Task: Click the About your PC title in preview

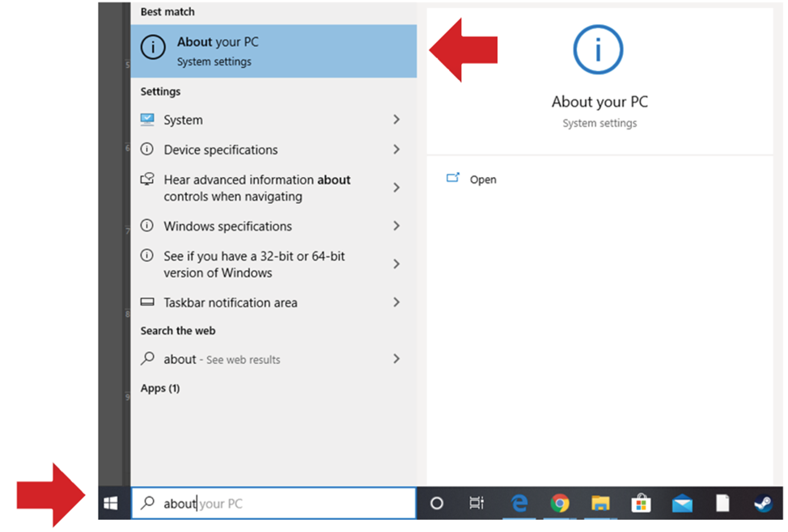Action: (x=599, y=102)
